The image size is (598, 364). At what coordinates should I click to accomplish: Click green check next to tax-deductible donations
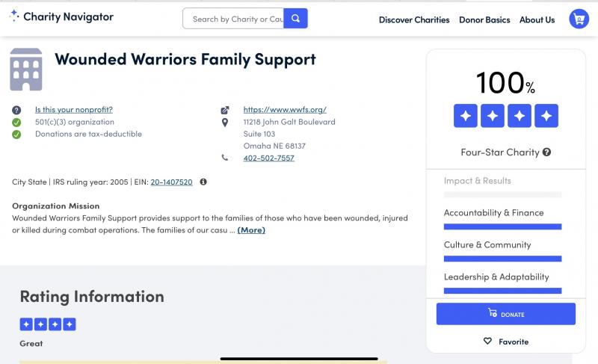[x=16, y=135]
